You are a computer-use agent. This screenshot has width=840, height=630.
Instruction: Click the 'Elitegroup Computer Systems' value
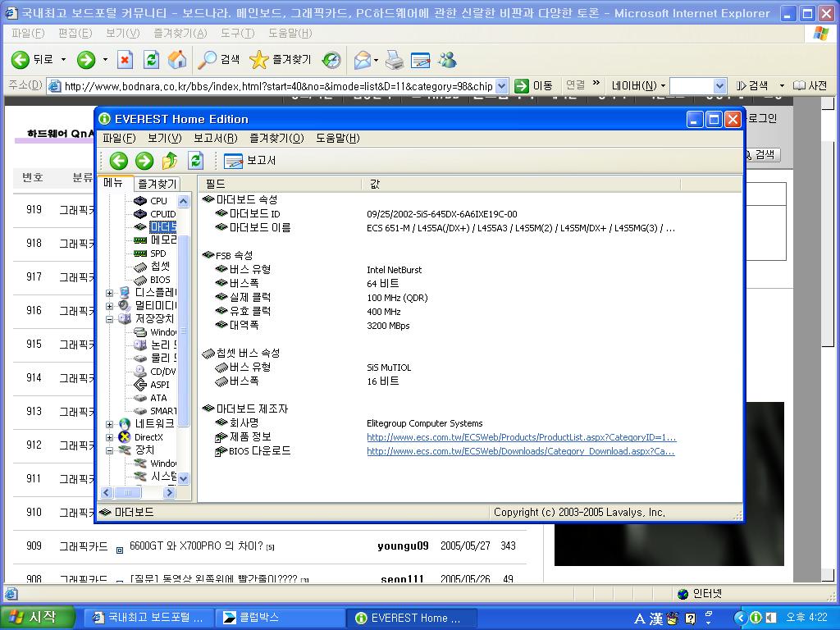[x=424, y=423]
